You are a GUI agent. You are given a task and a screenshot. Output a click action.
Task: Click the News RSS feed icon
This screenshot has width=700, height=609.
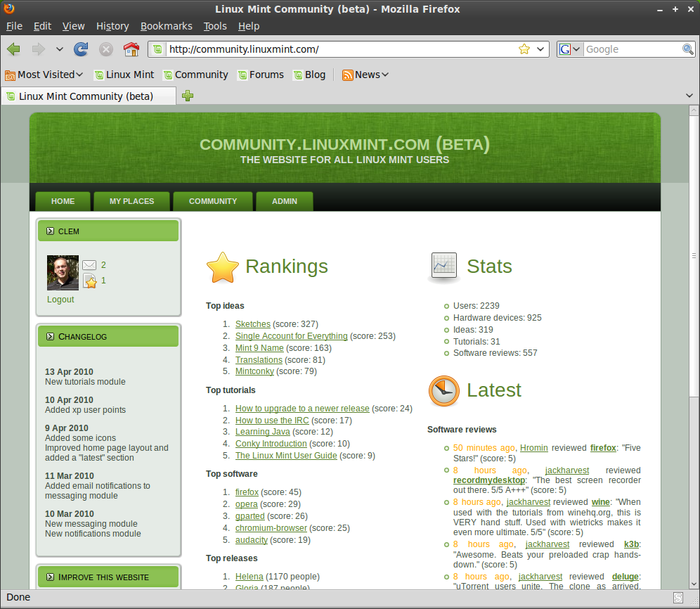347,75
